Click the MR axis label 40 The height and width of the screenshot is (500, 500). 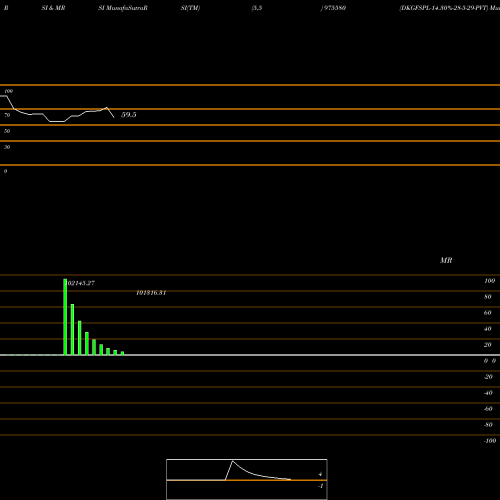488,329
